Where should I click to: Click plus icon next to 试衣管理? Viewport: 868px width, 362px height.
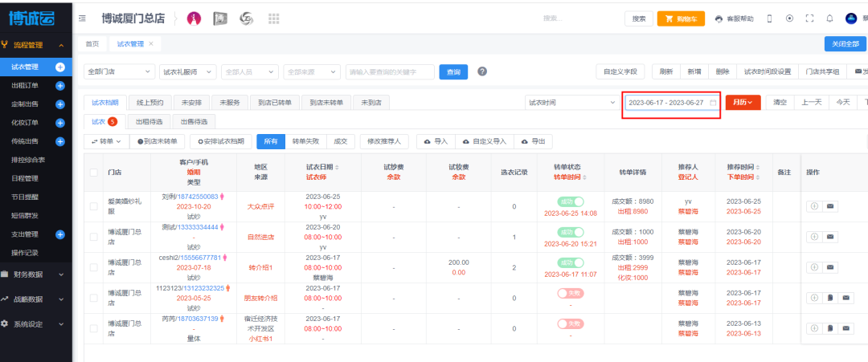(x=60, y=67)
